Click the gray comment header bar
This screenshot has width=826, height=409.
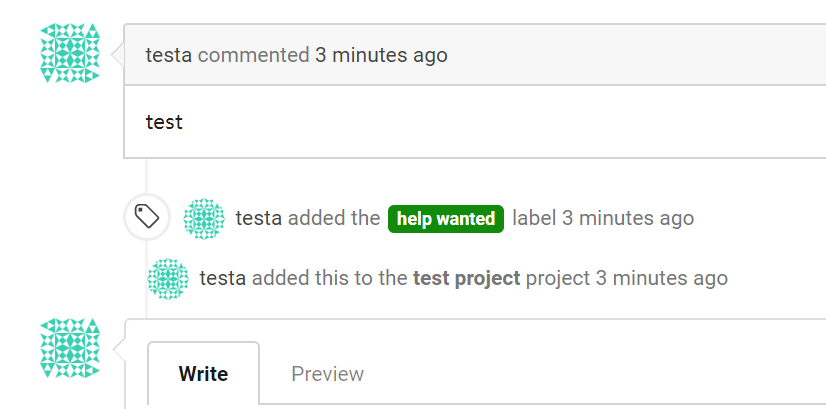coord(475,55)
